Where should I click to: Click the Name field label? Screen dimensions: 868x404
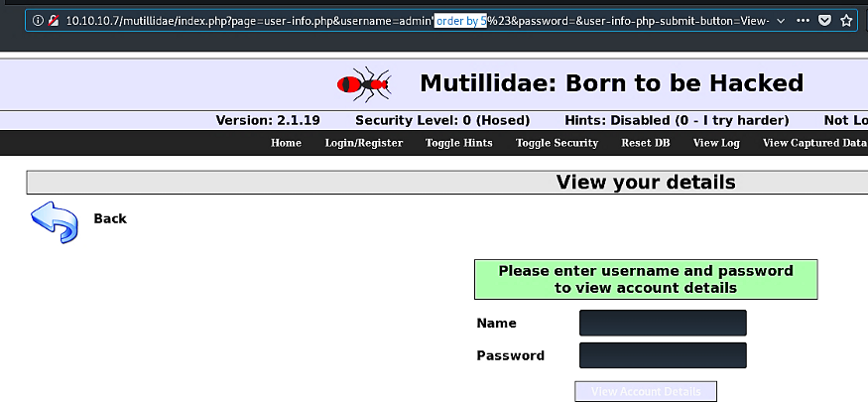click(x=496, y=323)
